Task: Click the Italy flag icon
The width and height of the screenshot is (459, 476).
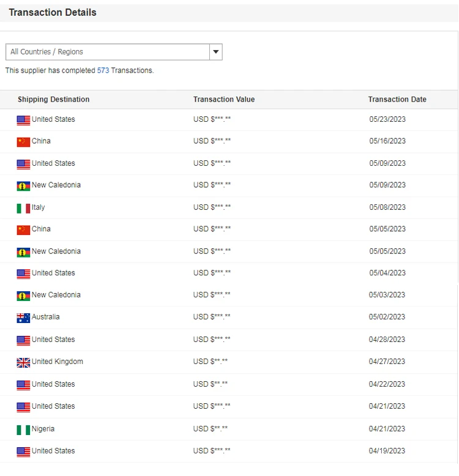Action: click(23, 208)
